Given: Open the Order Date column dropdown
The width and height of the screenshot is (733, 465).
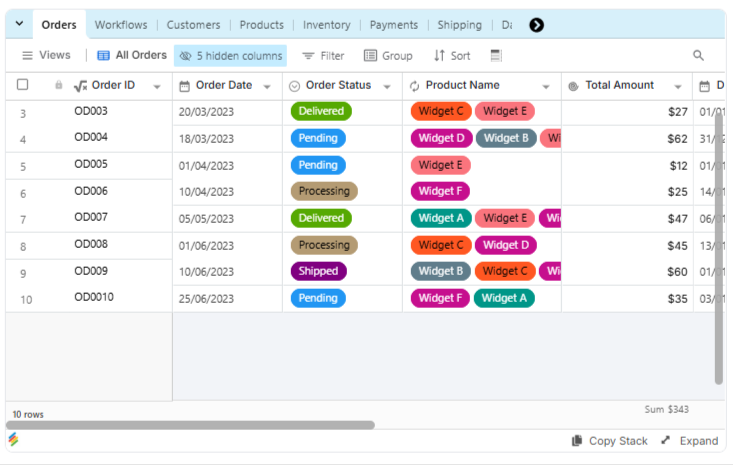Looking at the screenshot, I should (267, 86).
